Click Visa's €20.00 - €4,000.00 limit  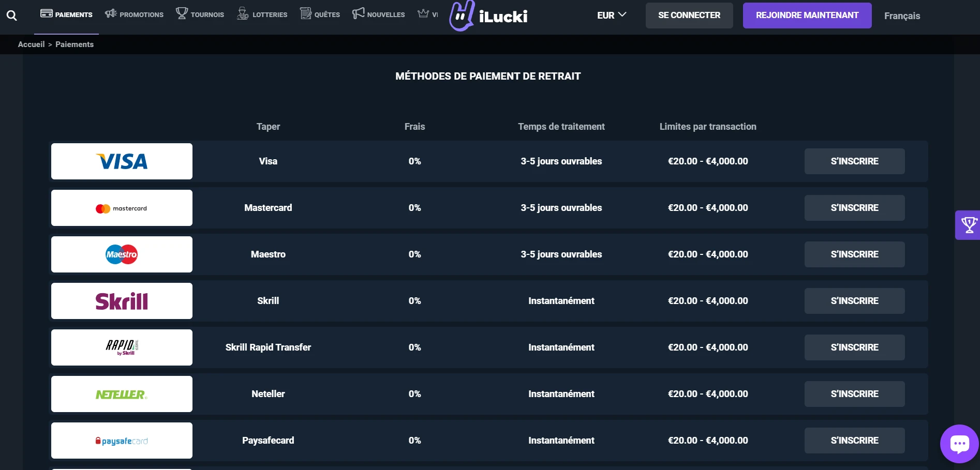point(708,161)
